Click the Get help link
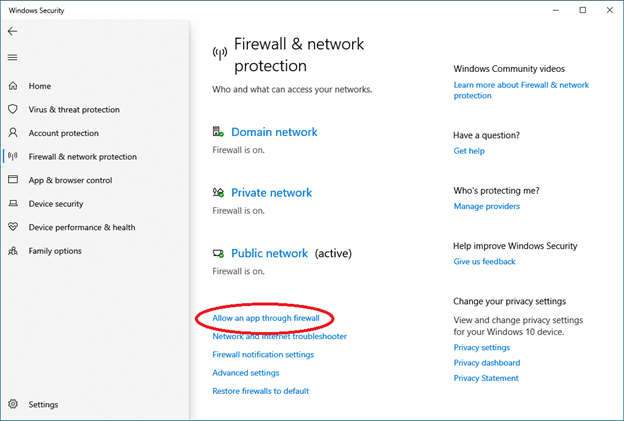This screenshot has width=624, height=421. pyautogui.click(x=468, y=151)
